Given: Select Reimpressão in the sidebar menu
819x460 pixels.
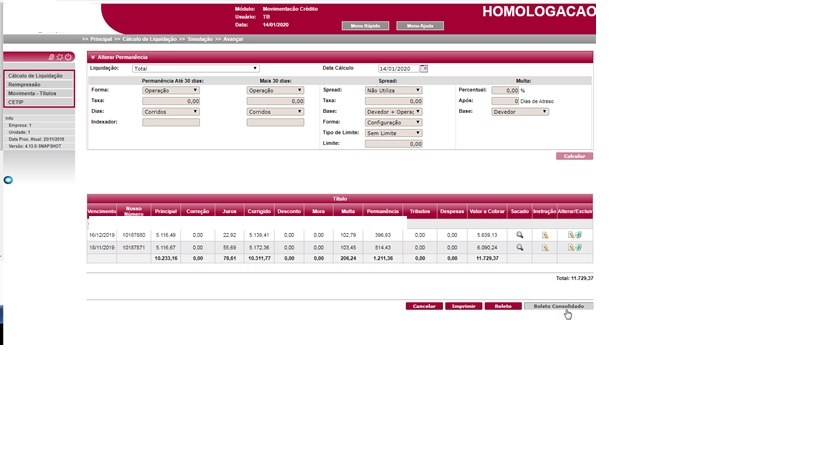Looking at the screenshot, I should point(39,85).
